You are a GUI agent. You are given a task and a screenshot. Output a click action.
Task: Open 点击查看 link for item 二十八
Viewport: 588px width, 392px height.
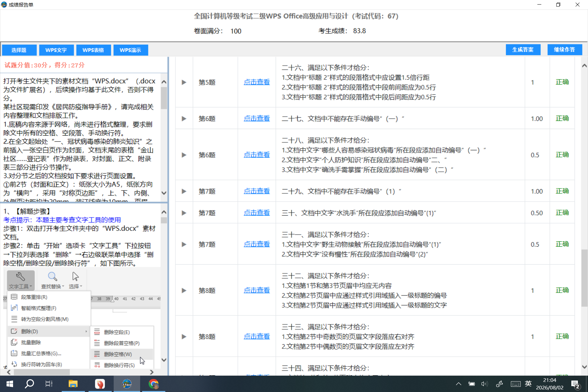pos(257,155)
